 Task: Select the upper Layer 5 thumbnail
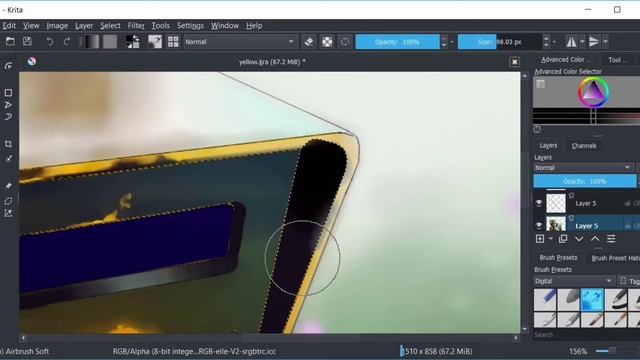coord(556,203)
